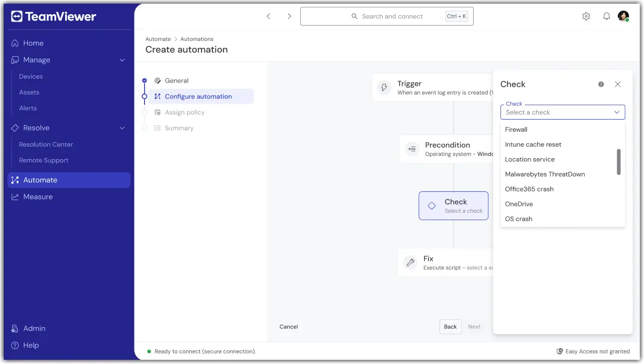Open the Fix node
Viewport: 644px width, 364px height.
[445, 263]
